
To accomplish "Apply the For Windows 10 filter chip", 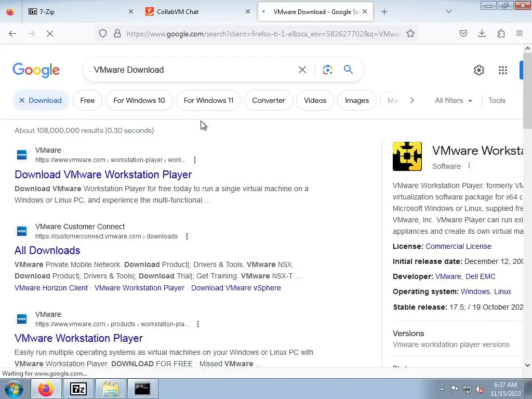I will point(139,100).
